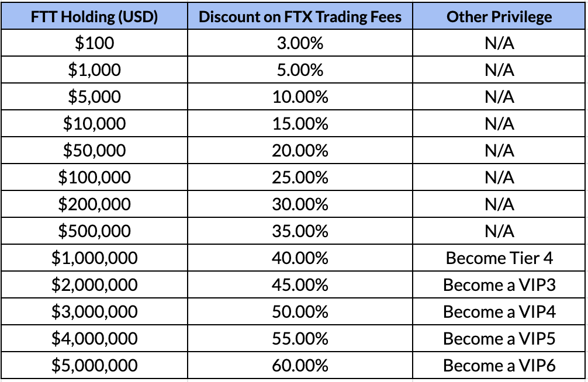Select the 35.00% discount cell
The height and width of the screenshot is (382, 588).
point(300,231)
